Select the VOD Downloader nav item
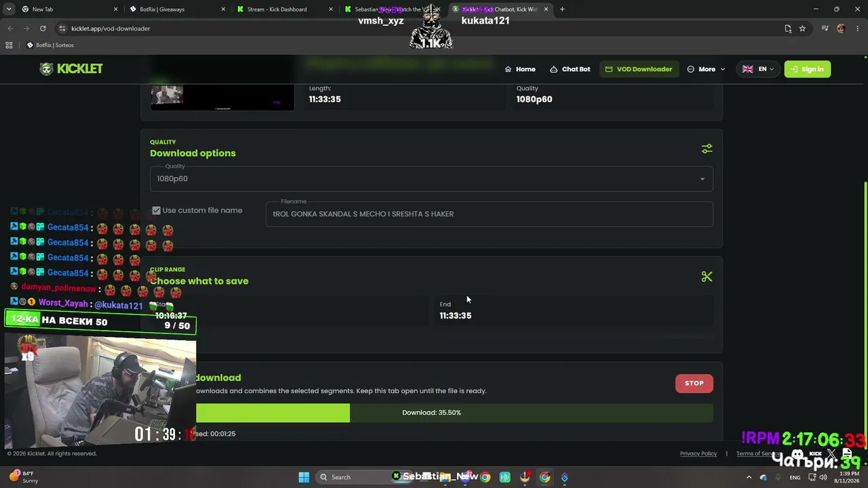Screen dimensions: 868x488 [x=639, y=69]
